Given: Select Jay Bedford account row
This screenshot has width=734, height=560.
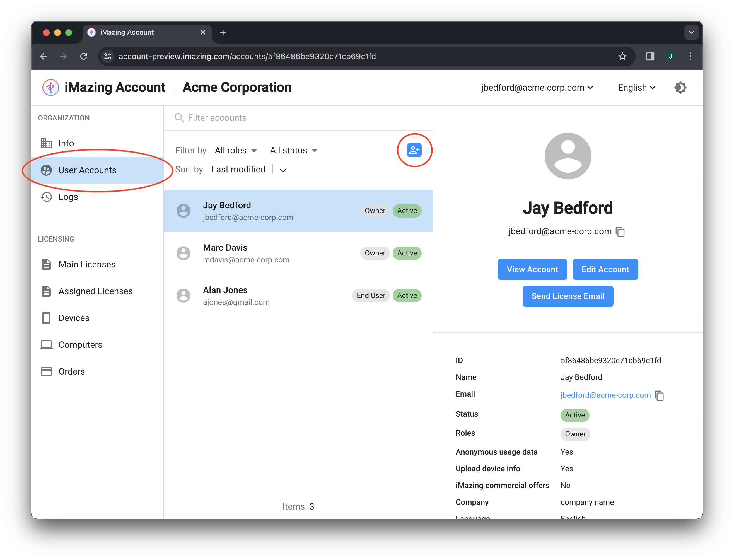Looking at the screenshot, I should point(298,211).
